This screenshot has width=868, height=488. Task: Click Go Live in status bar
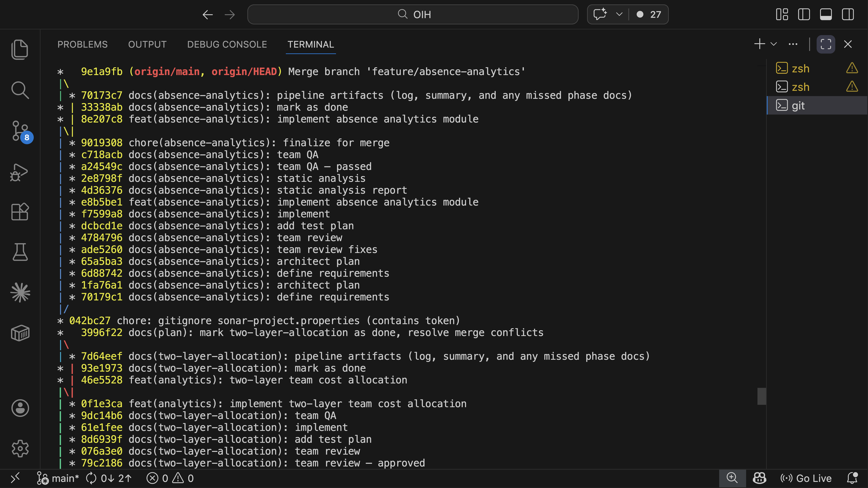click(x=806, y=478)
